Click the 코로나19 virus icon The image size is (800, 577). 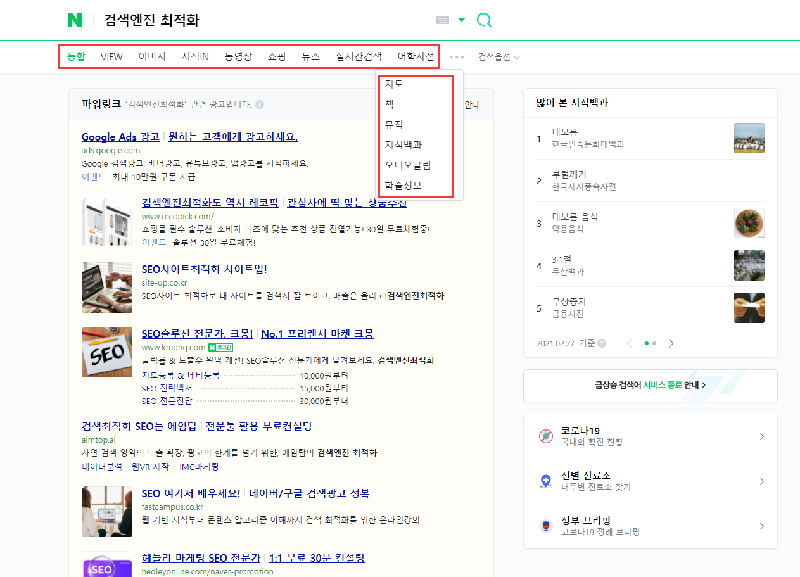pyautogui.click(x=546, y=436)
